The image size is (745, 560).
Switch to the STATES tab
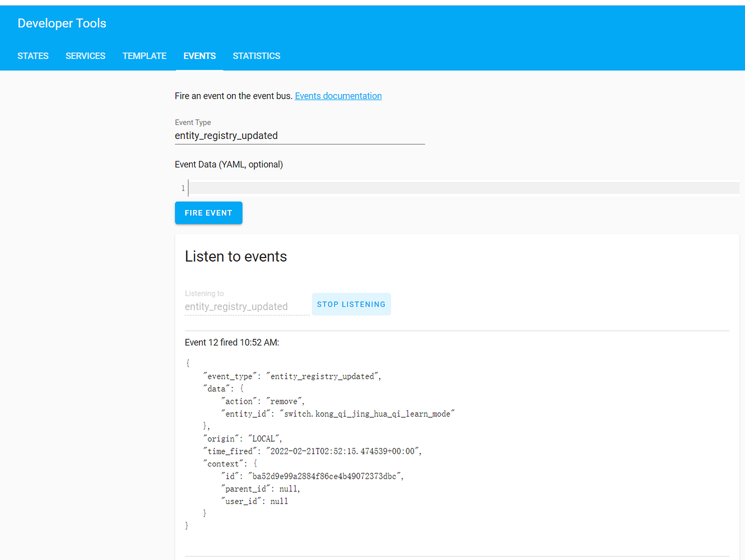(33, 56)
